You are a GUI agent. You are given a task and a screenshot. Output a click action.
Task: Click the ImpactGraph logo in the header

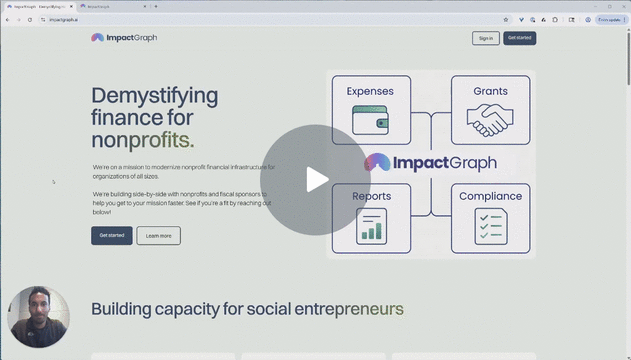[x=124, y=38]
